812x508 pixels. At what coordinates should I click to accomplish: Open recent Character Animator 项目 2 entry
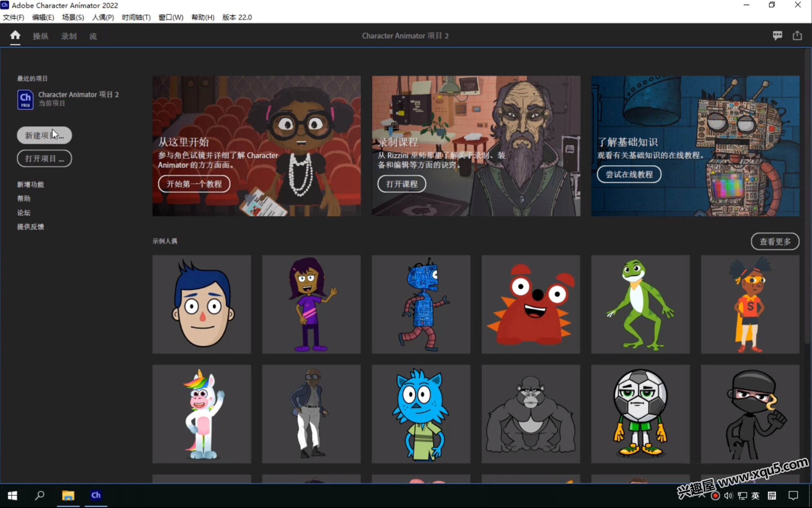tap(68, 99)
